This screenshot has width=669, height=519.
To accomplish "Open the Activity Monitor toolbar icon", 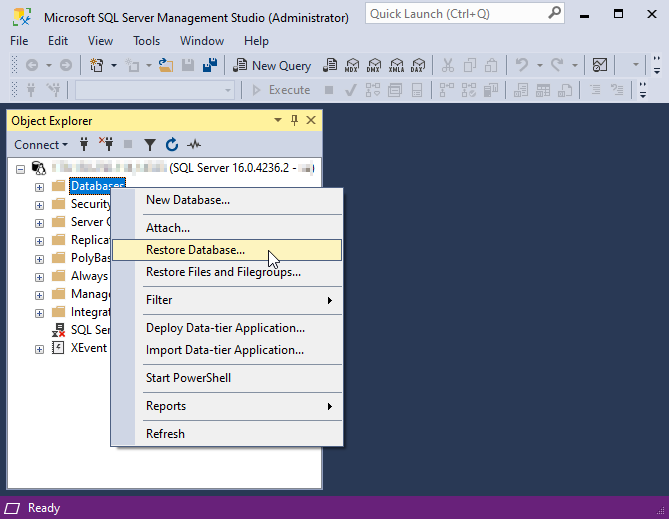I will (600, 66).
